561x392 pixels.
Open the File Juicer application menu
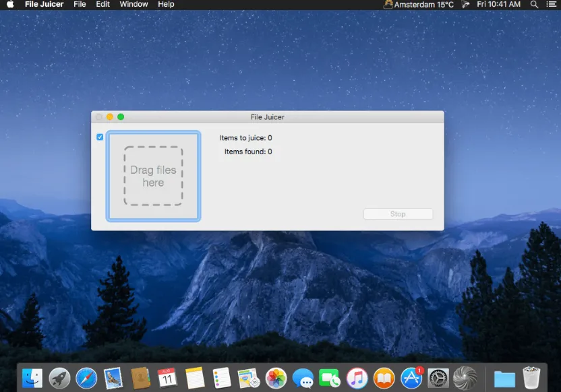tap(44, 4)
